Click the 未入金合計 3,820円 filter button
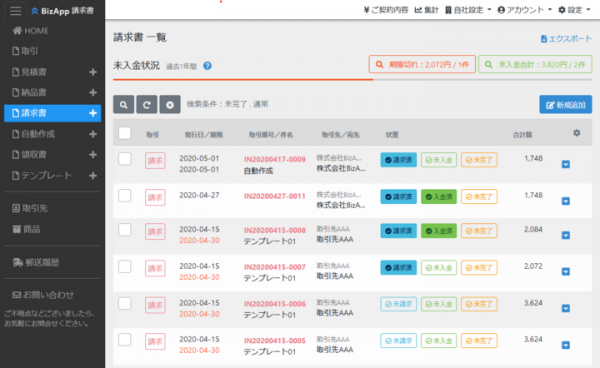600x368 pixels. tap(535, 64)
